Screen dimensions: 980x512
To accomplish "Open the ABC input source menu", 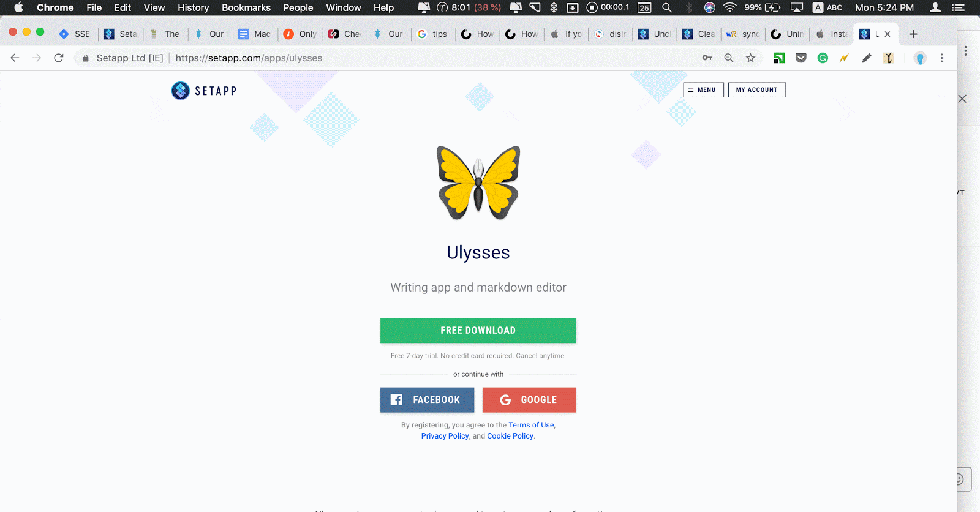I will tap(827, 7).
